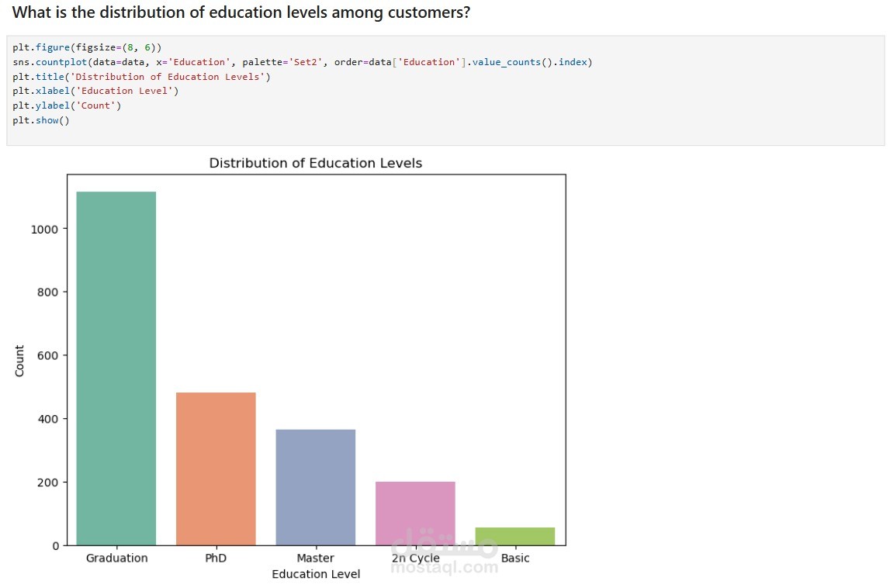This screenshot has width=890, height=588.
Task: Click the plt.ylabel('Count') code line
Action: (67, 105)
